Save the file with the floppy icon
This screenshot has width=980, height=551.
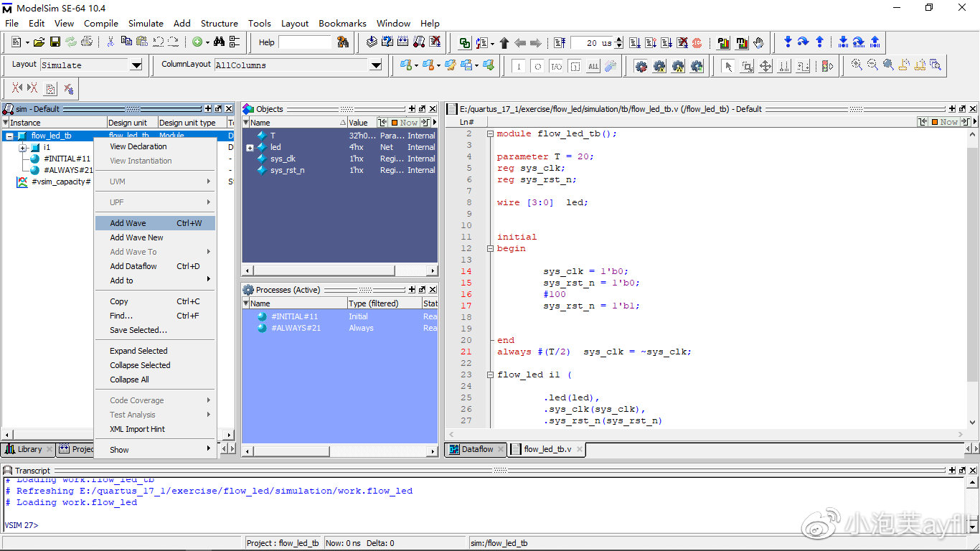[55, 42]
